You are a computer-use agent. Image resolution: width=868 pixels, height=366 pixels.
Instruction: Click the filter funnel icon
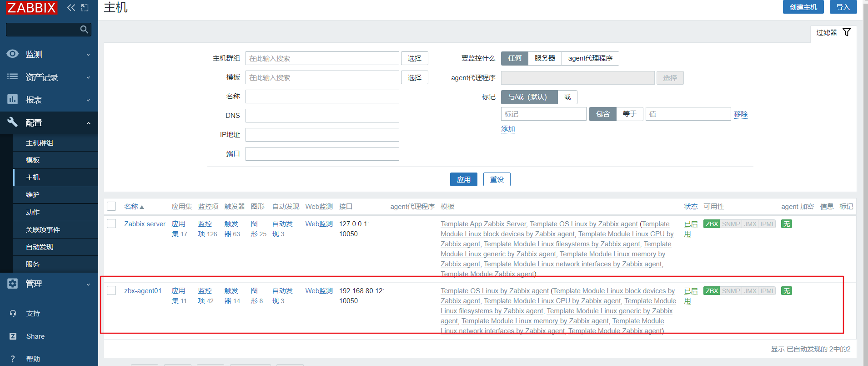coord(847,32)
